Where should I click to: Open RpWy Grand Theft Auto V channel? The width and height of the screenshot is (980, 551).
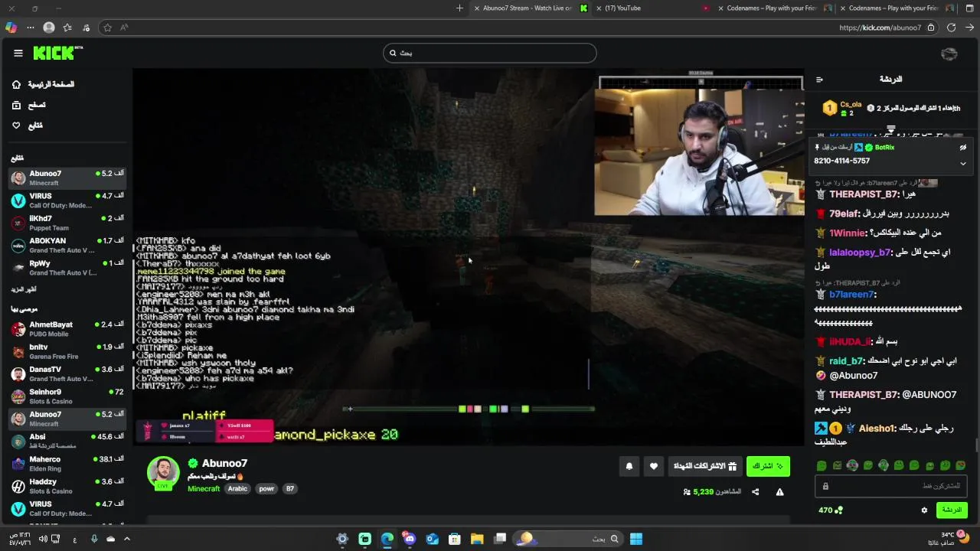tap(67, 267)
